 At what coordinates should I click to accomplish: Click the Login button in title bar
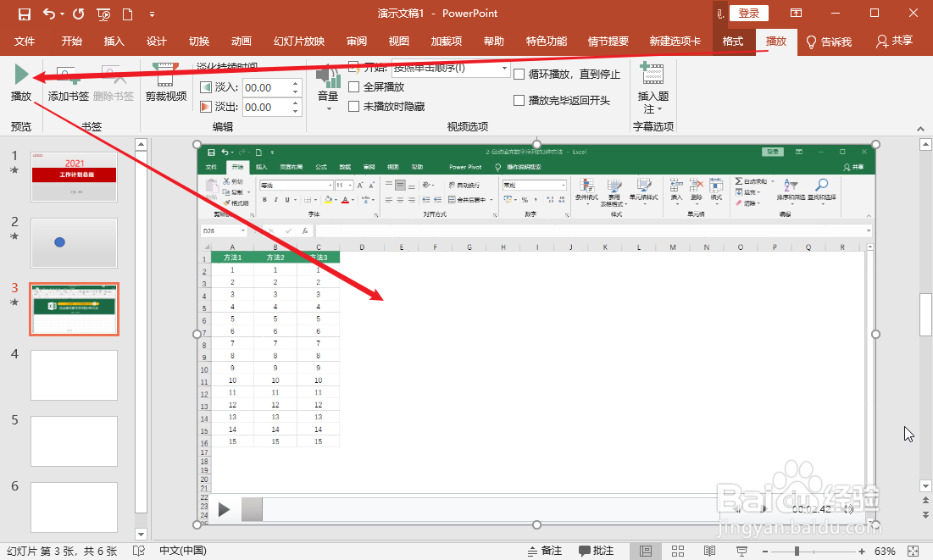(x=748, y=13)
